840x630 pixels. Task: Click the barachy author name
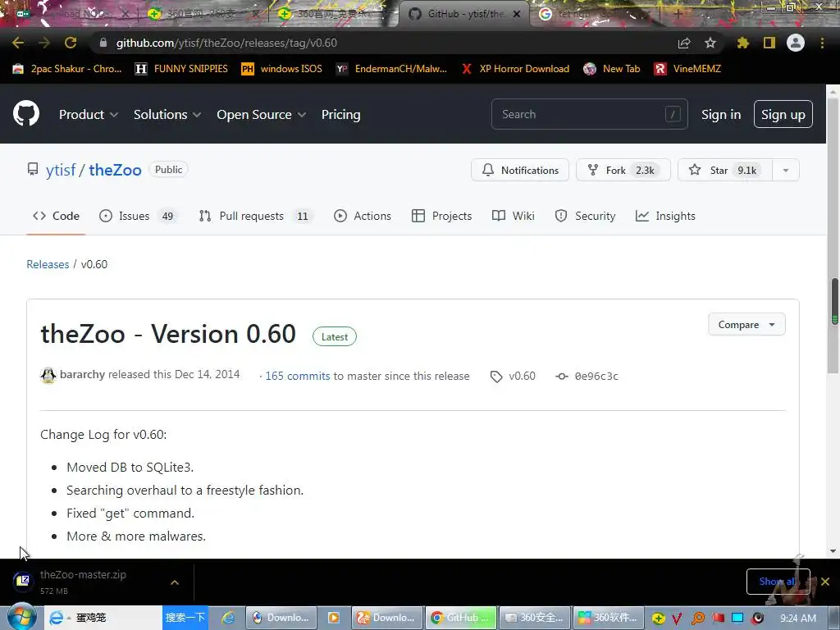click(x=83, y=374)
